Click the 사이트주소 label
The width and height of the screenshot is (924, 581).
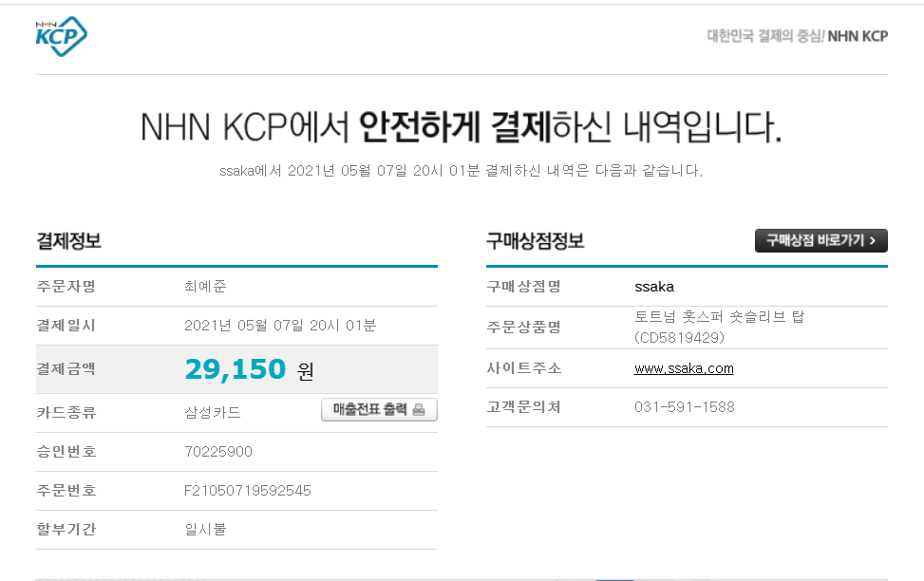click(523, 368)
